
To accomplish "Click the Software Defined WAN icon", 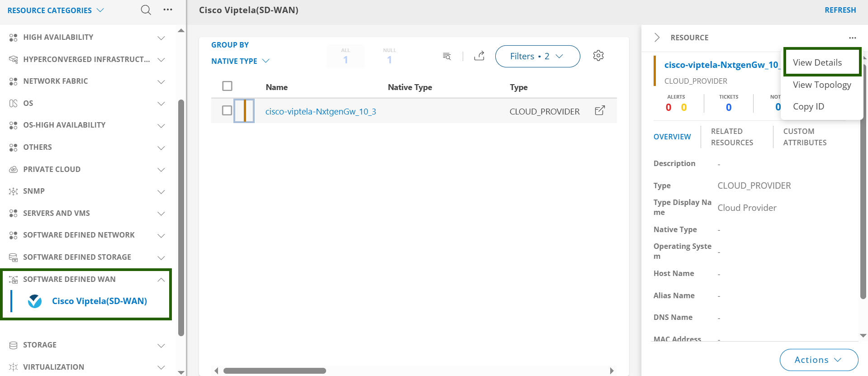I will click(14, 280).
